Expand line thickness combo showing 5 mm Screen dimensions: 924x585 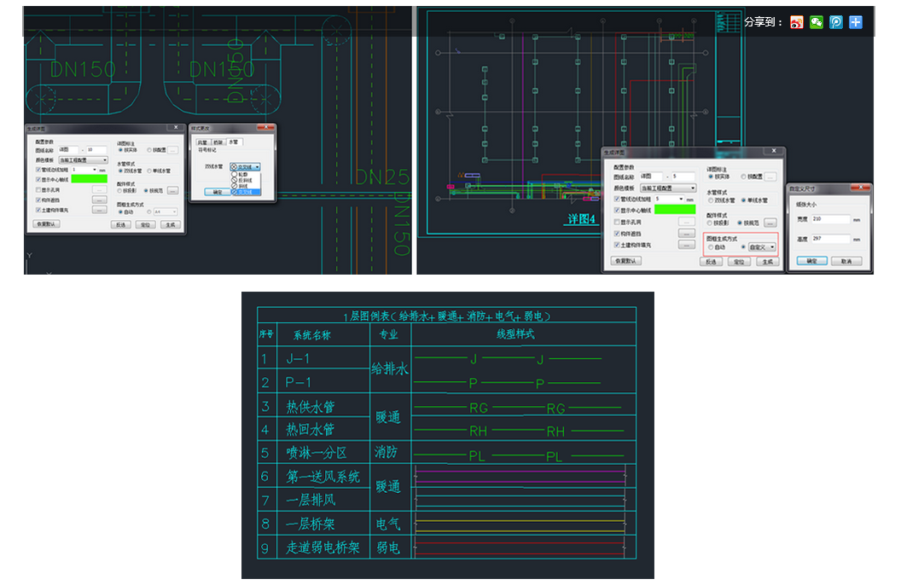tap(669, 200)
